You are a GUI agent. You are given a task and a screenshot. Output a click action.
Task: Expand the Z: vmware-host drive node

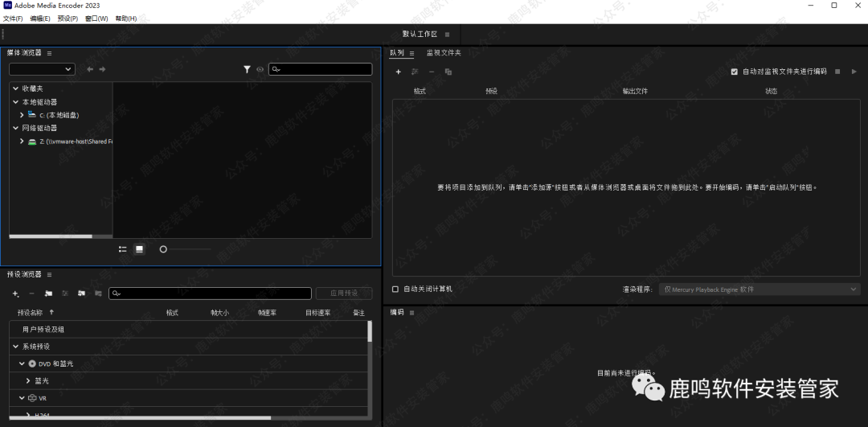tap(22, 142)
